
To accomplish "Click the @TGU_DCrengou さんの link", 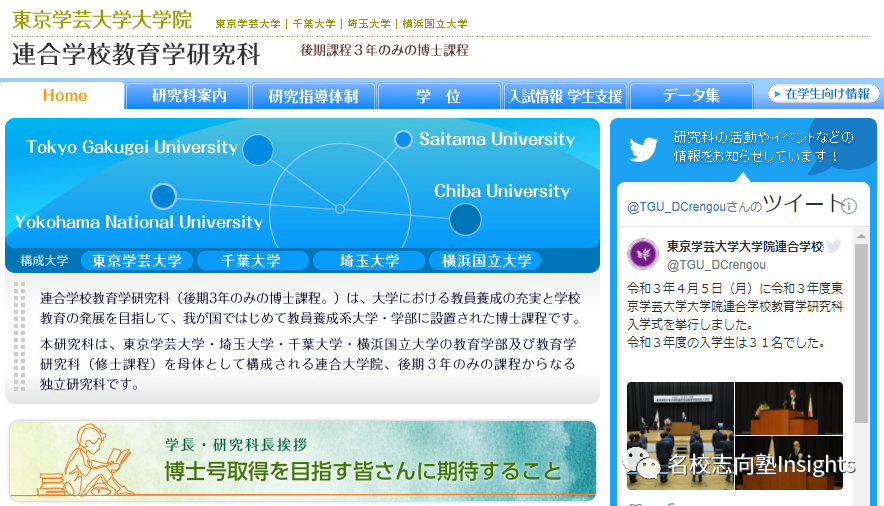I will click(x=694, y=207).
